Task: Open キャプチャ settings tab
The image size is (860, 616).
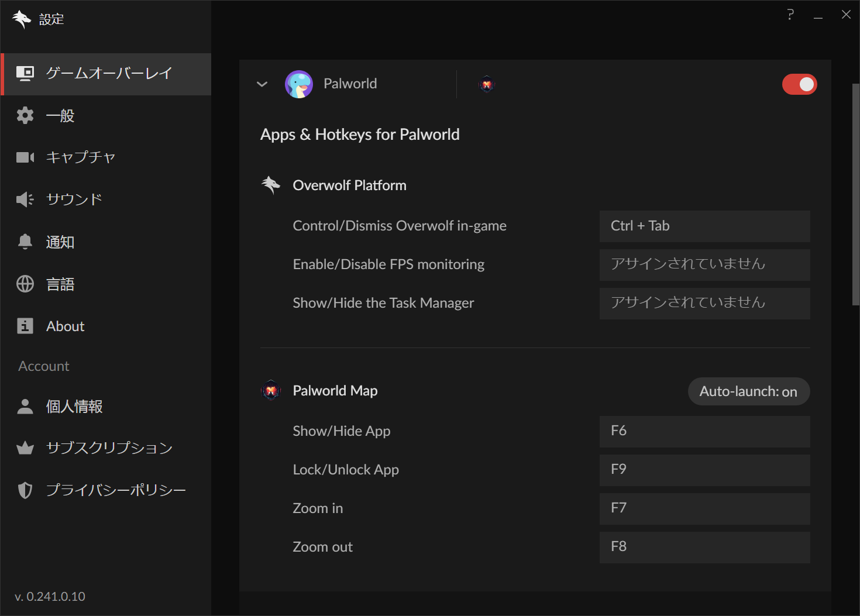Action: click(x=106, y=157)
